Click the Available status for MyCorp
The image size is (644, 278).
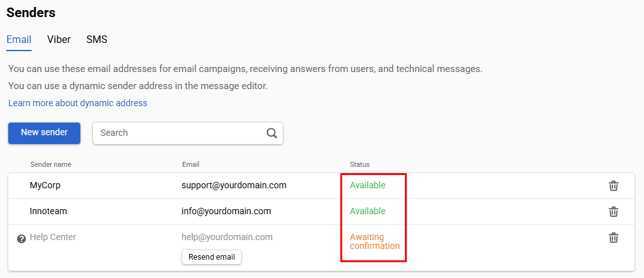(x=368, y=185)
